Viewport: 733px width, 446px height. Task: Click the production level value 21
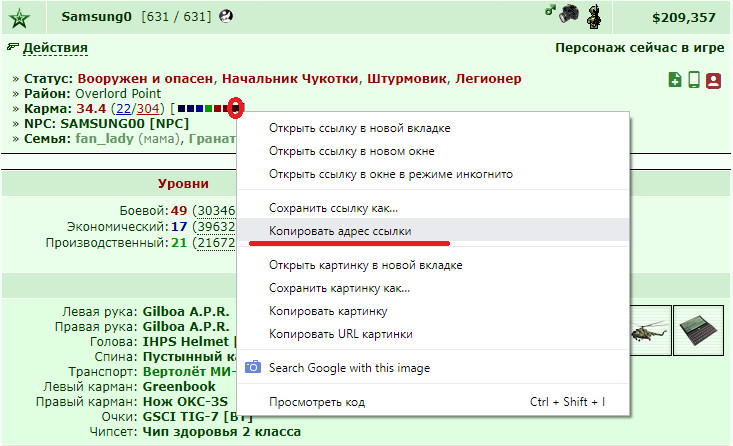click(179, 243)
